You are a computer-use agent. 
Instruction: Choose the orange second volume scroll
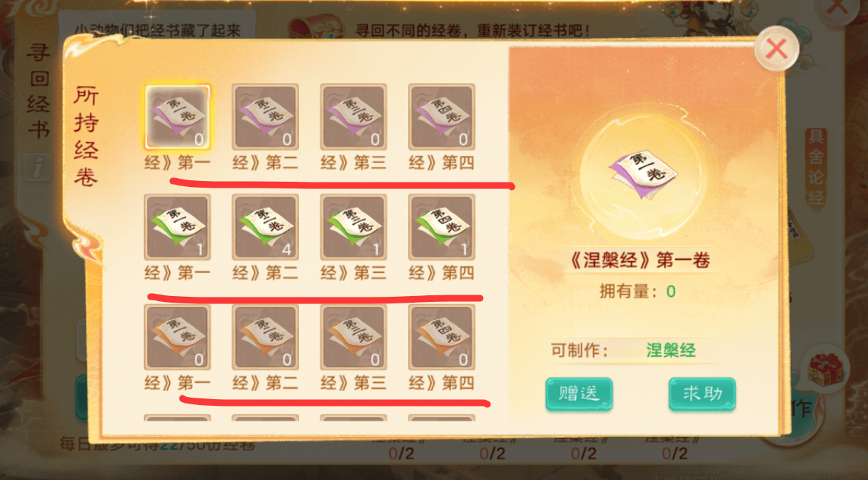(265, 337)
